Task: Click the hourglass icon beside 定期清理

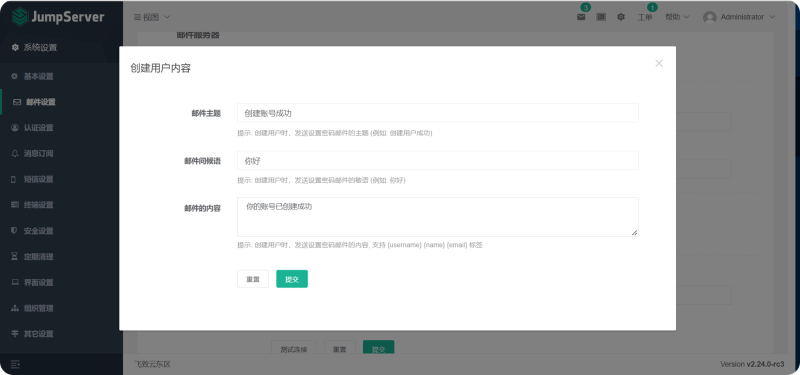Action: (14, 257)
